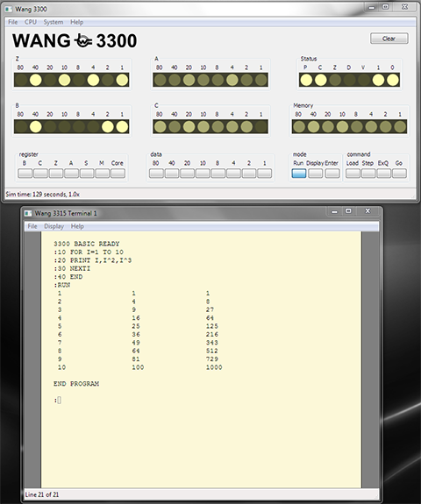Toggle the data 10 bit switch
Screen dimensions: 421x504
pyautogui.click(x=203, y=174)
